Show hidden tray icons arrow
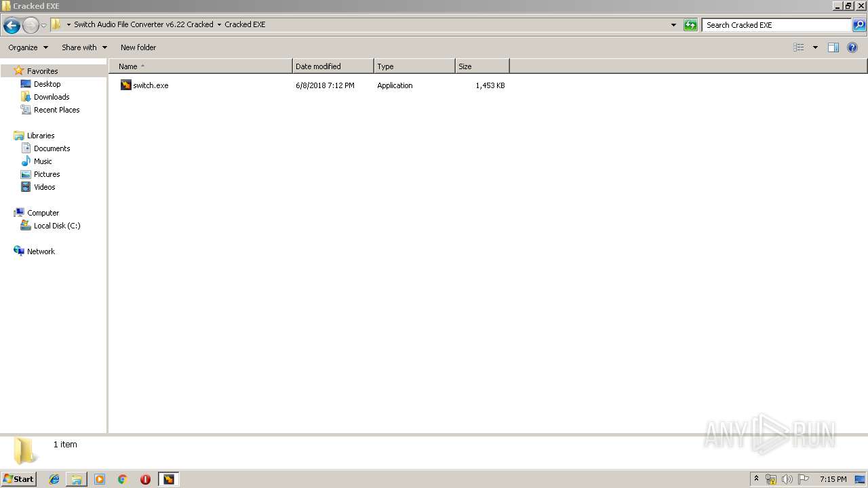 [756, 479]
